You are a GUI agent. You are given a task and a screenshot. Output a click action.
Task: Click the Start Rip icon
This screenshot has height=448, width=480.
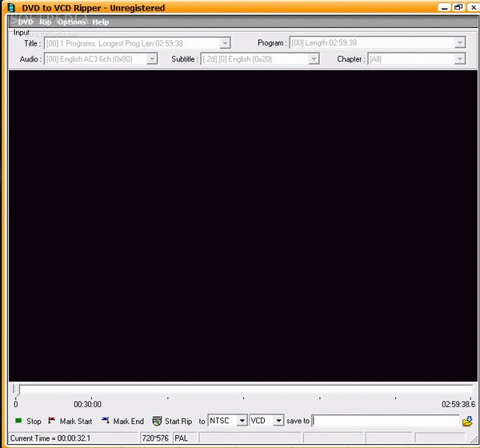(x=157, y=421)
